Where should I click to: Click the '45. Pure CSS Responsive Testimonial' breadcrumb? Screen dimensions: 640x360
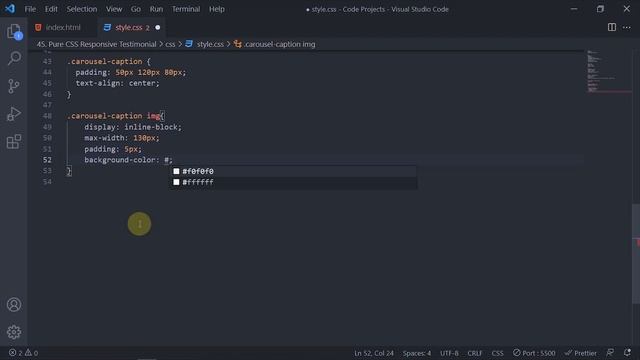coord(96,44)
